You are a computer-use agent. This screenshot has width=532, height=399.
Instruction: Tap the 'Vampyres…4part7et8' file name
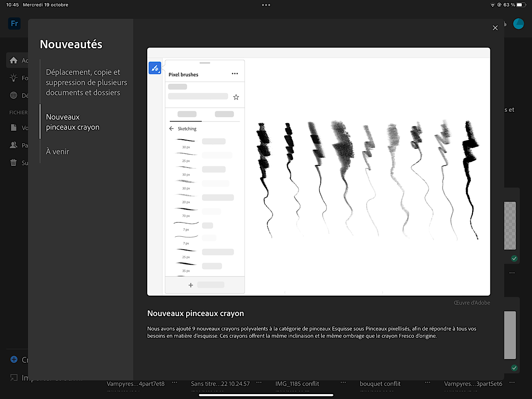[x=136, y=384]
